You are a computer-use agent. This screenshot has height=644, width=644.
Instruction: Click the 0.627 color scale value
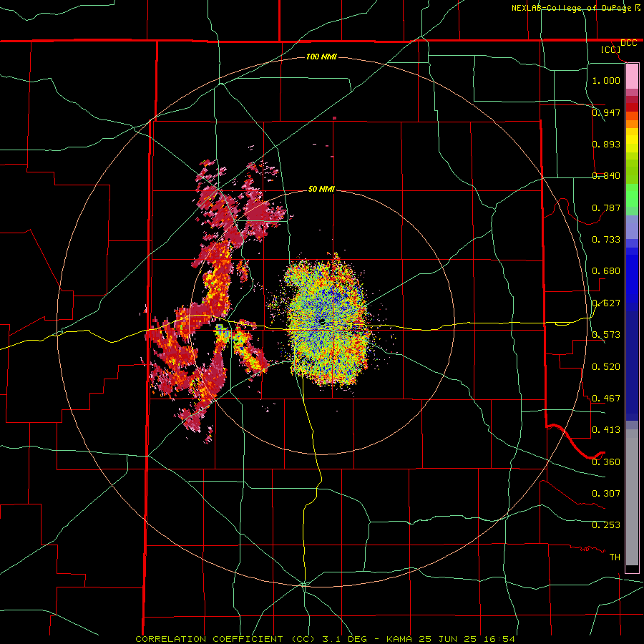pyautogui.click(x=606, y=303)
